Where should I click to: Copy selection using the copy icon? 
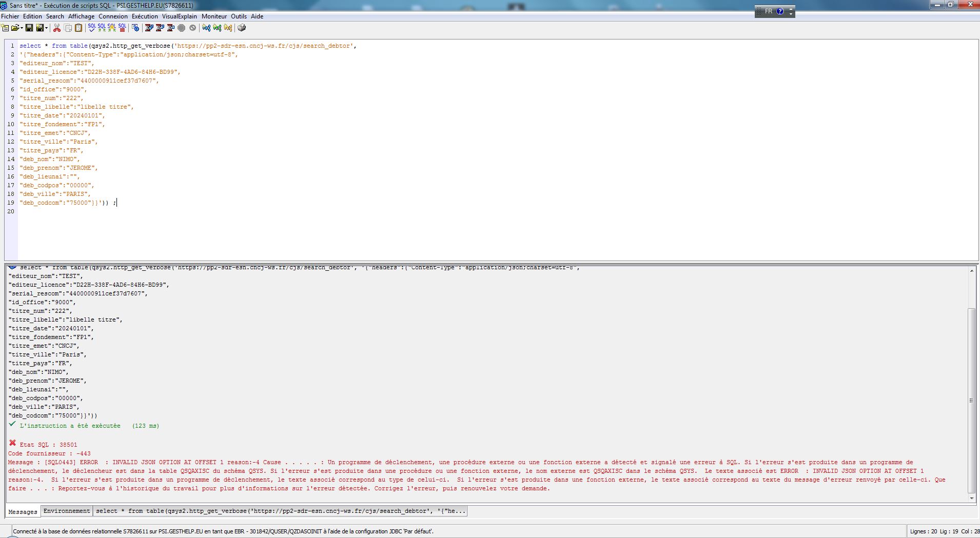[68, 28]
